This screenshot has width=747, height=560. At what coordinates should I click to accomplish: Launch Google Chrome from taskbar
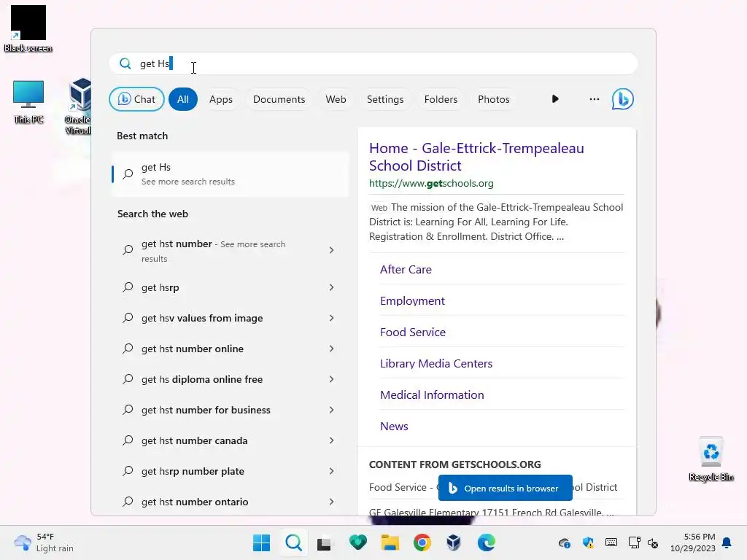[x=422, y=542]
